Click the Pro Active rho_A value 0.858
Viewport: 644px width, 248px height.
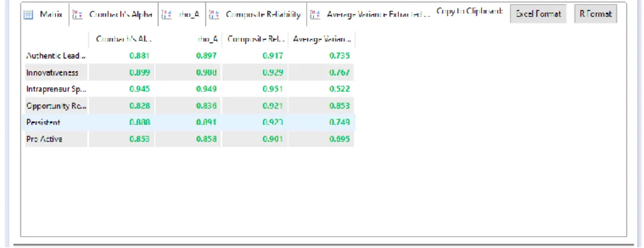coord(206,139)
